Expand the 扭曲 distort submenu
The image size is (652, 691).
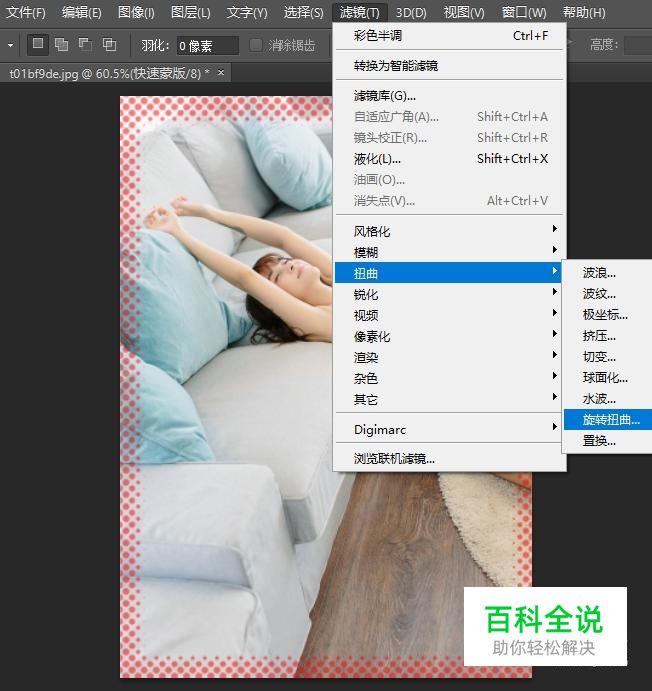(x=448, y=273)
